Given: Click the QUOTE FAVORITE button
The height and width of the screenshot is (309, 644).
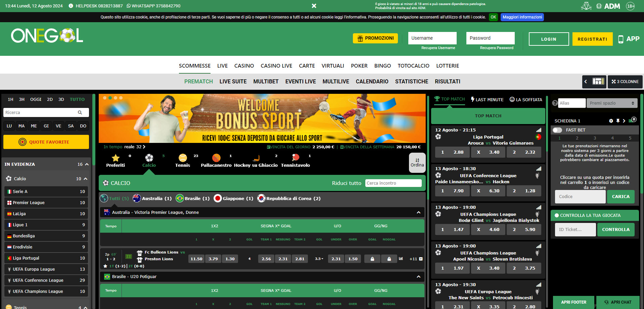Looking at the screenshot, I should point(46,142).
